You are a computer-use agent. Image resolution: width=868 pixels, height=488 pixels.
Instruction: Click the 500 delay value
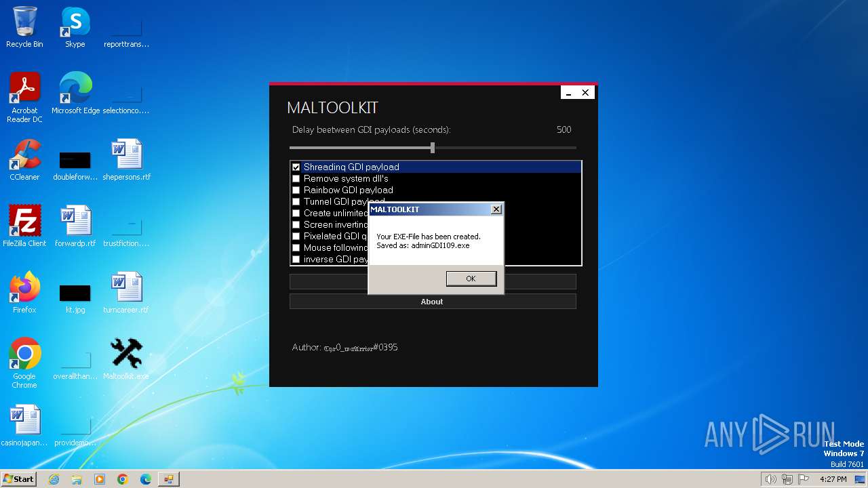[x=564, y=129]
